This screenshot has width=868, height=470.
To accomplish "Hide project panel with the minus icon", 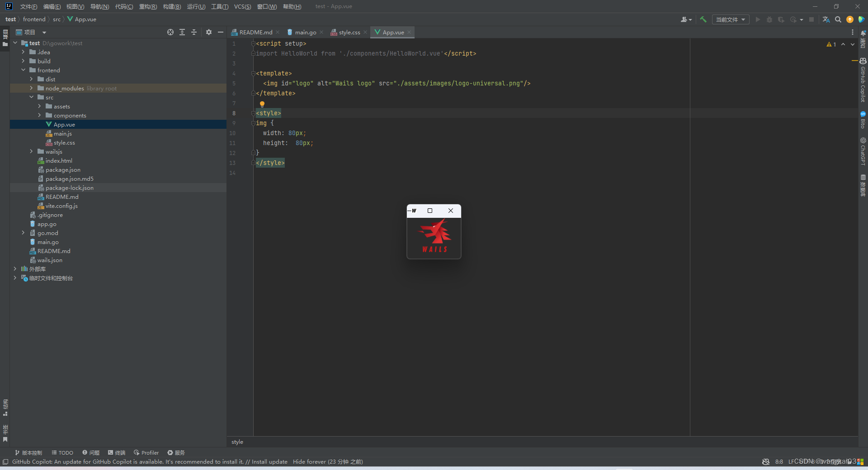I will coord(221,32).
